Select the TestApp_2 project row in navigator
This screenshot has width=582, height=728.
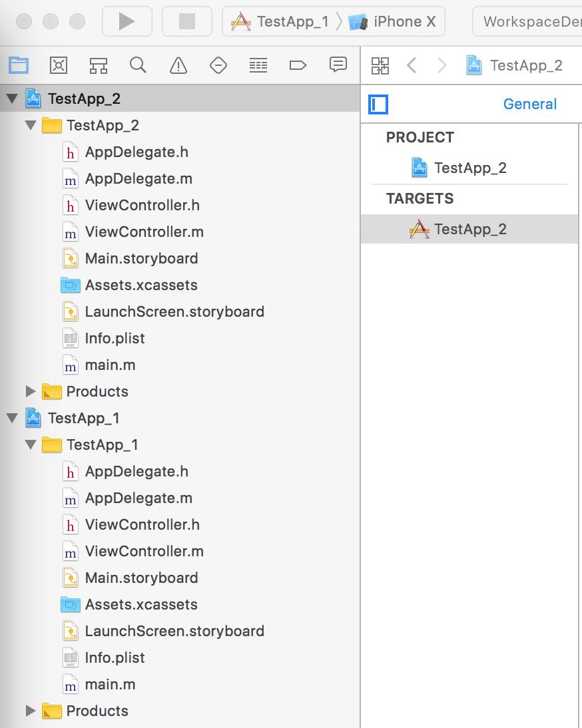180,98
